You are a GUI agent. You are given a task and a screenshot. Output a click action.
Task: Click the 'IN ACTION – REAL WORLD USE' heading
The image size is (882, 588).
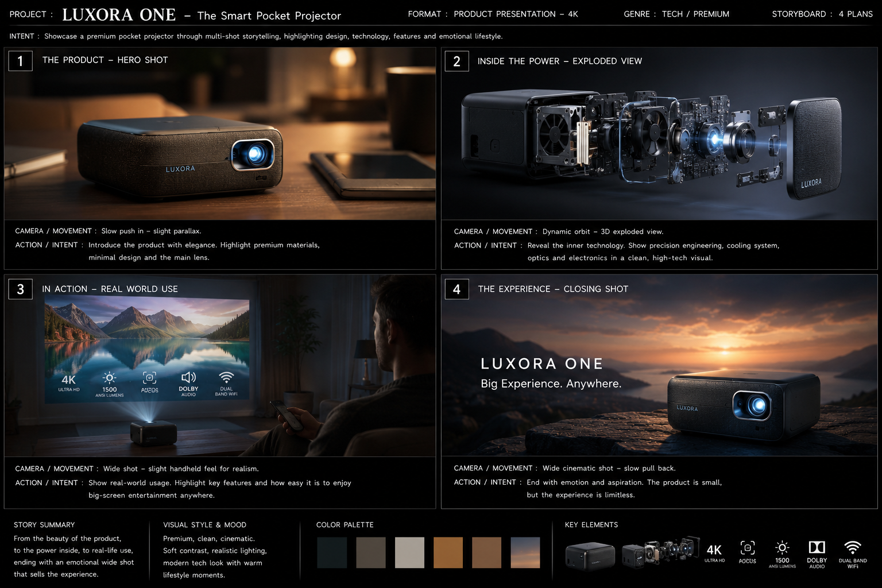pyautogui.click(x=110, y=289)
